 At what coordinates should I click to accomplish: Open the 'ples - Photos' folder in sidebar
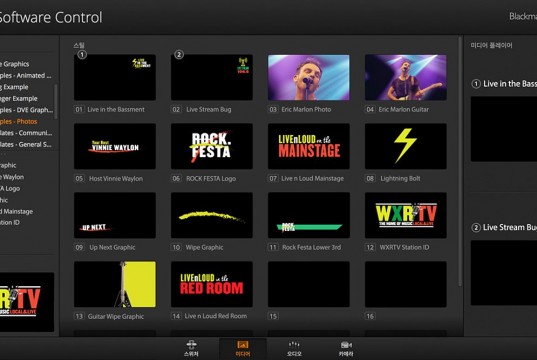(x=18, y=122)
